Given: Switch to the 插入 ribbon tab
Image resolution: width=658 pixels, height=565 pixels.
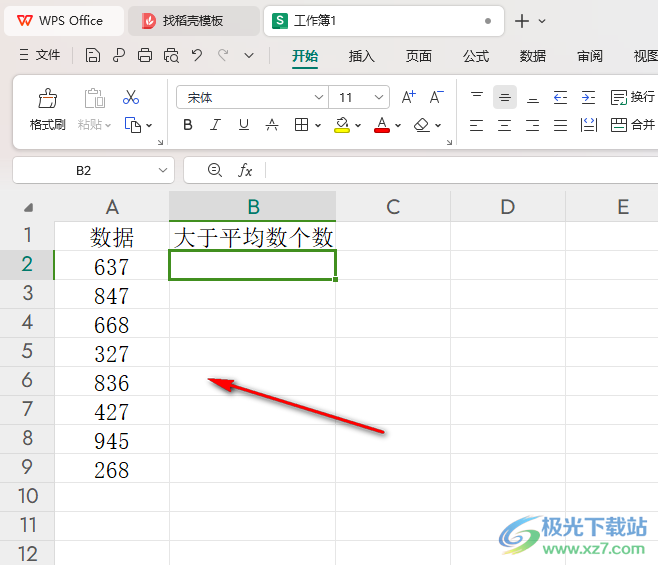Looking at the screenshot, I should 362,56.
